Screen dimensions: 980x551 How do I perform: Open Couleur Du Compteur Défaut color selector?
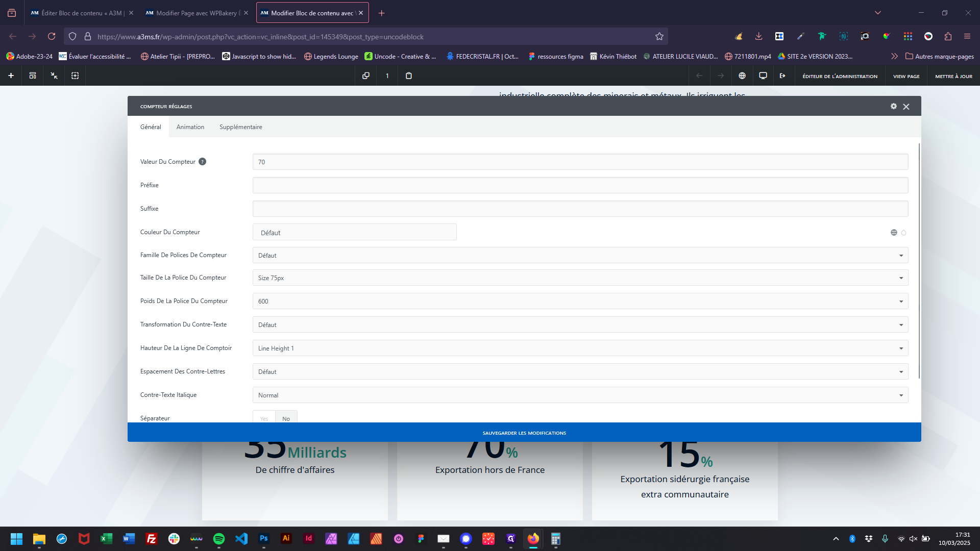pyautogui.click(x=354, y=233)
